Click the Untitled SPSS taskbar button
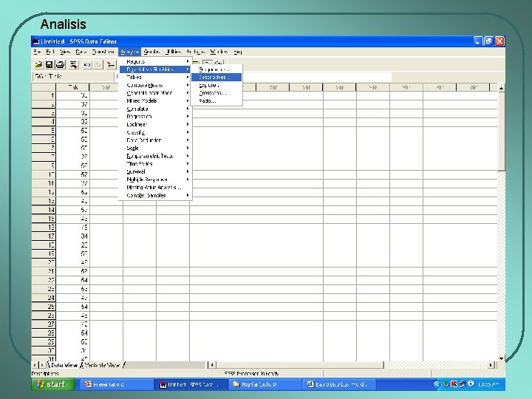 191,384
